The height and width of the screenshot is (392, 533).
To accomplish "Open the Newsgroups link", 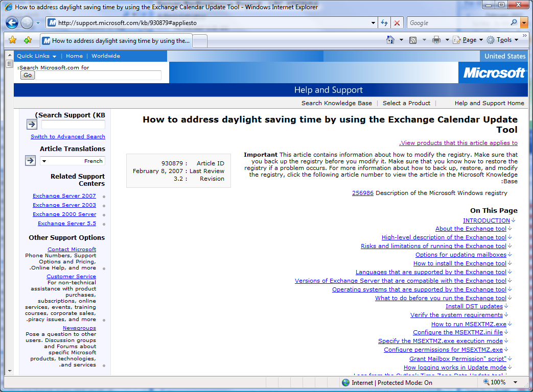I will 79,328.
